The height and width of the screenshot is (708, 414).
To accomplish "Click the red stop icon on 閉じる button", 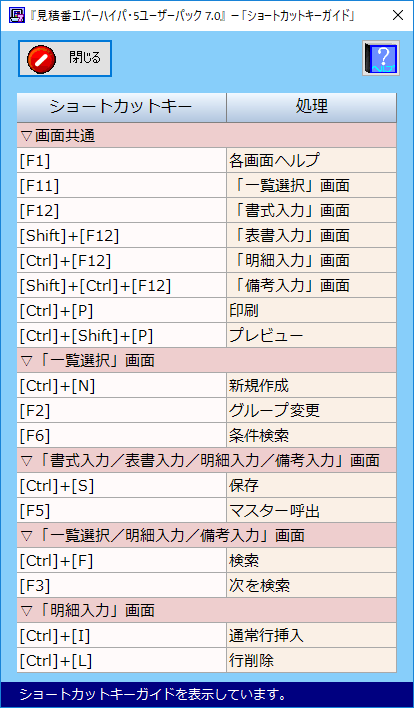I will point(42,59).
